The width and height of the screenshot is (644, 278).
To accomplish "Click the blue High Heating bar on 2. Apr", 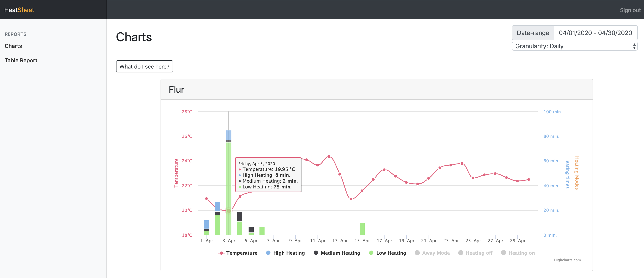I will 218,207.
